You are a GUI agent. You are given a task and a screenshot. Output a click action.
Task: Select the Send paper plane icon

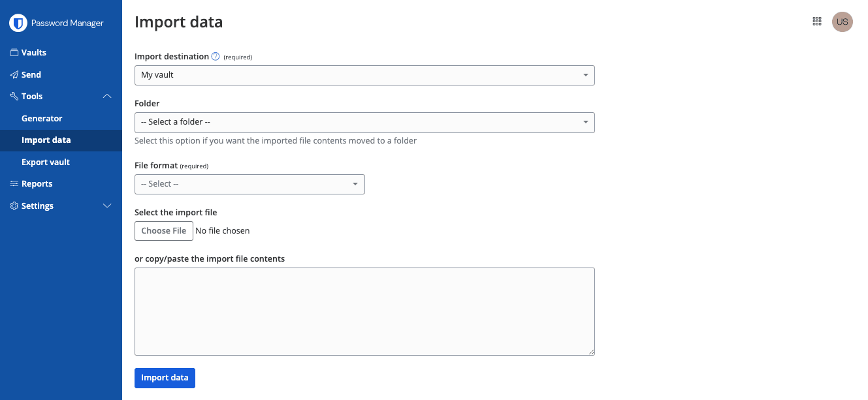pyautogui.click(x=14, y=74)
